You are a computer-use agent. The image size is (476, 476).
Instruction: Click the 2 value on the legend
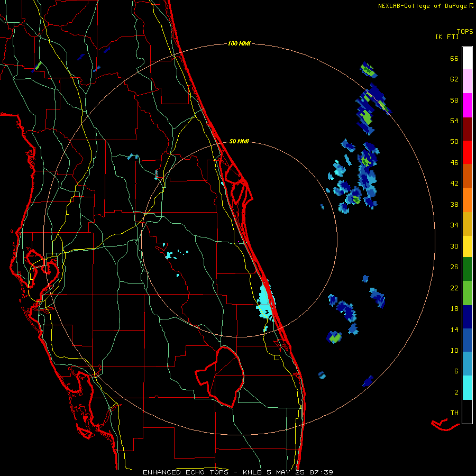(x=456, y=392)
